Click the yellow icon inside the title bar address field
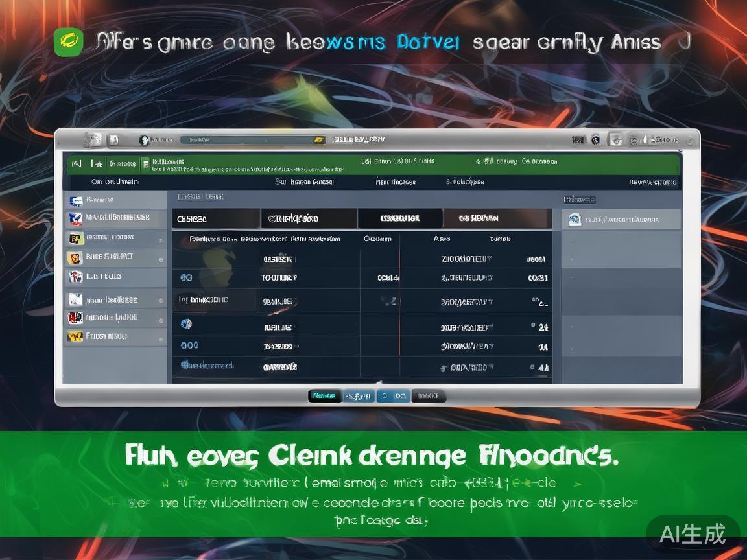Image resolution: width=747 pixels, height=560 pixels. [x=318, y=139]
